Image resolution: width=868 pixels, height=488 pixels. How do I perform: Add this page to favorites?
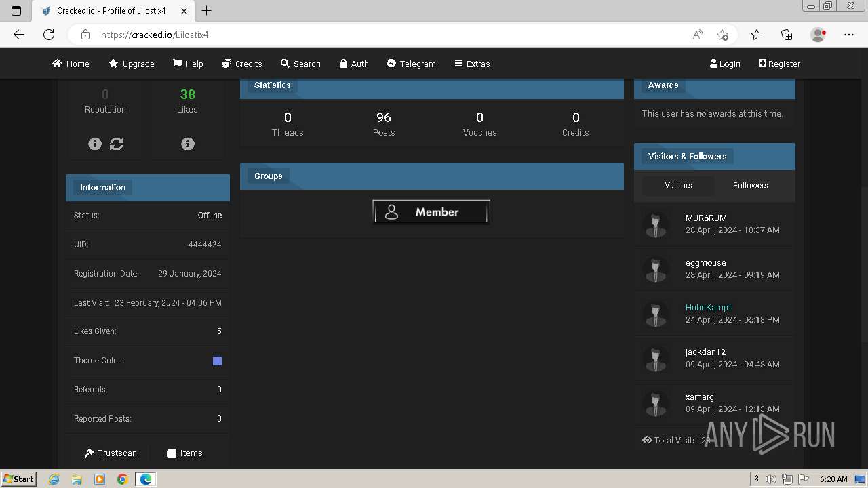click(722, 35)
